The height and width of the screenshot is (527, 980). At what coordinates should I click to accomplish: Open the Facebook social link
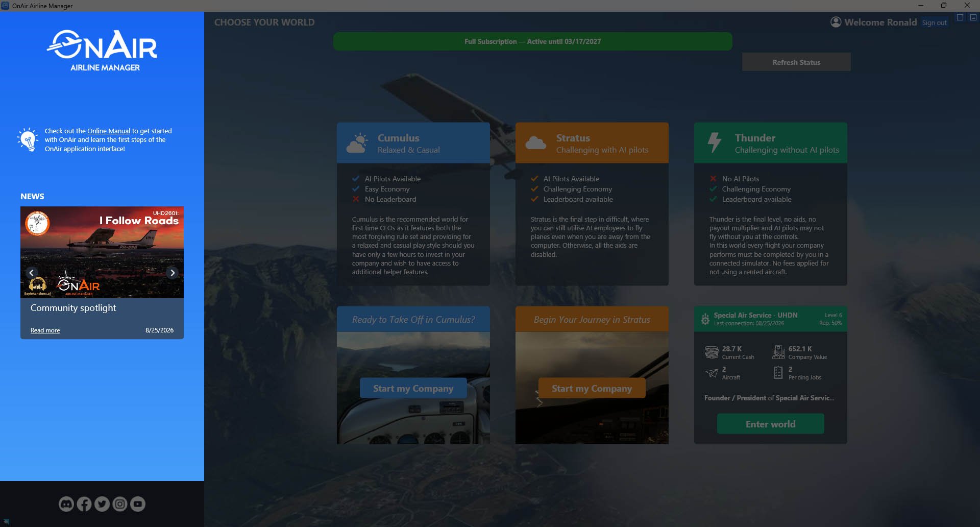pos(84,504)
